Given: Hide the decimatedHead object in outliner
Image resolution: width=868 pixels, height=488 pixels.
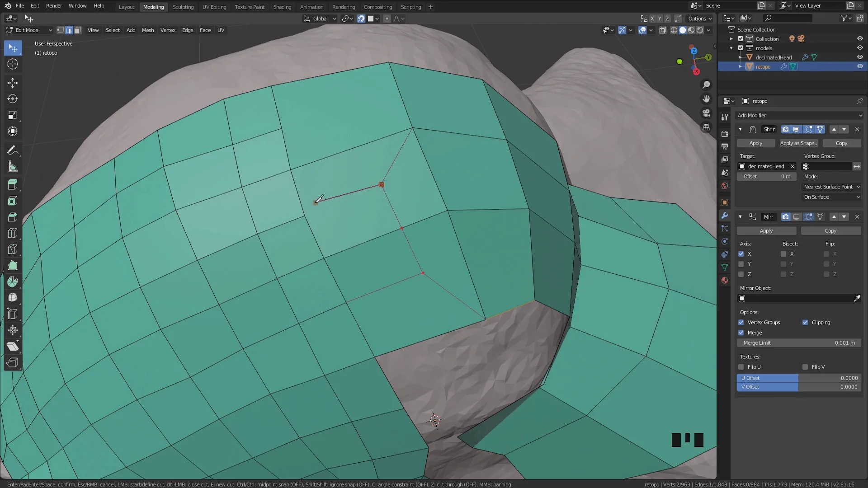Looking at the screenshot, I should (x=860, y=57).
